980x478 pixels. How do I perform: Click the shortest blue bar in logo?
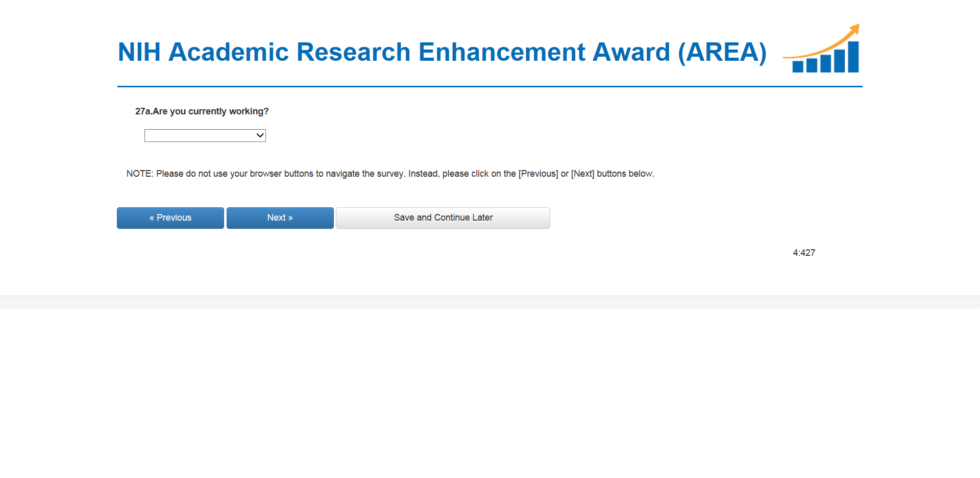click(798, 66)
